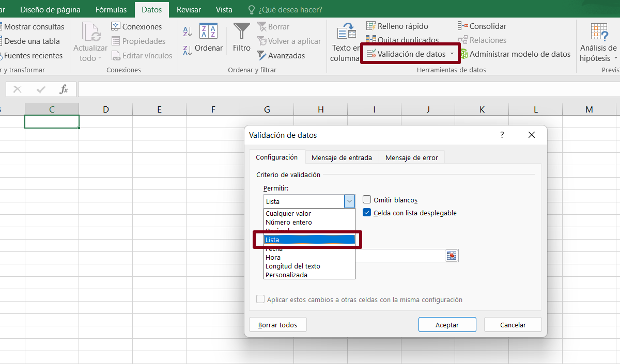Screen dimensions: 620x364
Task: Select cell C1 in the sheet
Action: click(52, 122)
